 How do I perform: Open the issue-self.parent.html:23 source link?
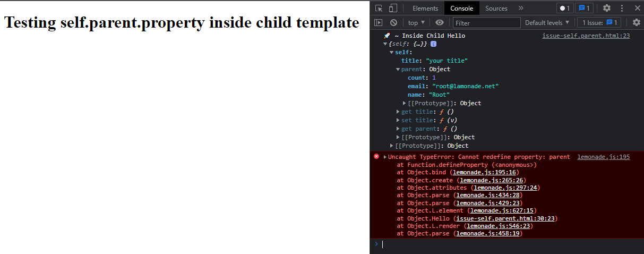pos(586,36)
